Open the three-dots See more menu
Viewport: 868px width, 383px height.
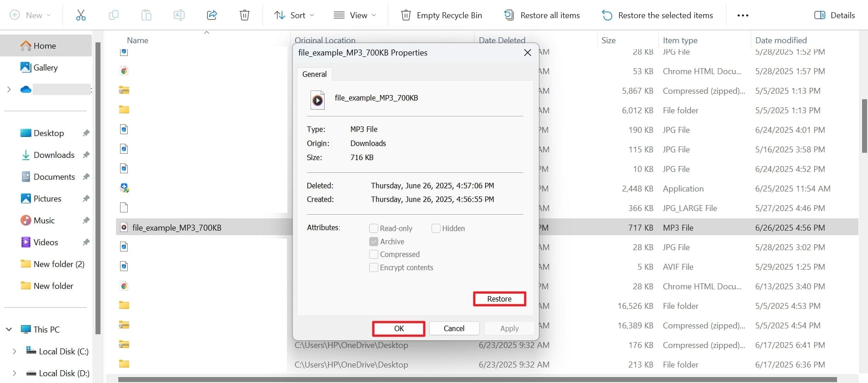[743, 15]
